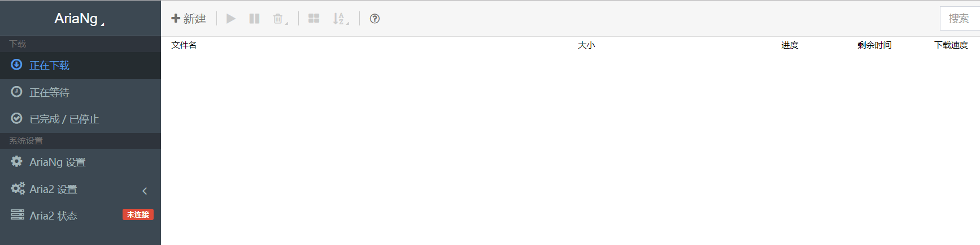Open the trash delete dropdown
980x245 pixels.
(x=280, y=19)
